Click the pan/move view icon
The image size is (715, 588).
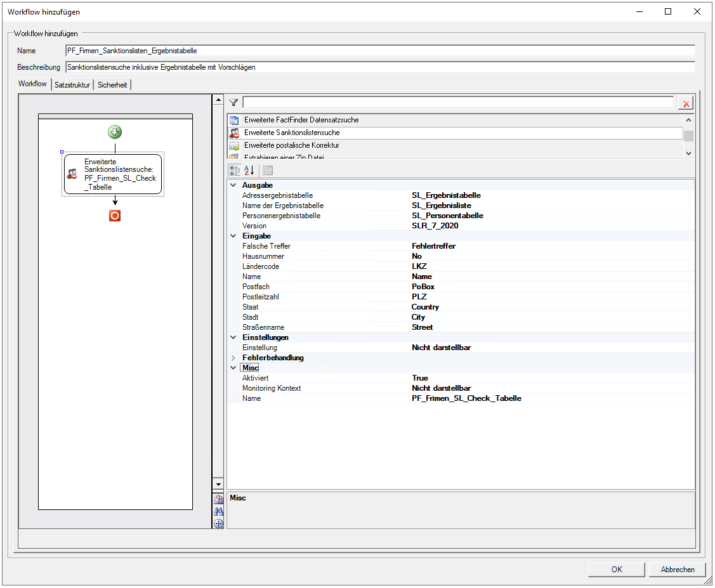pos(218,524)
